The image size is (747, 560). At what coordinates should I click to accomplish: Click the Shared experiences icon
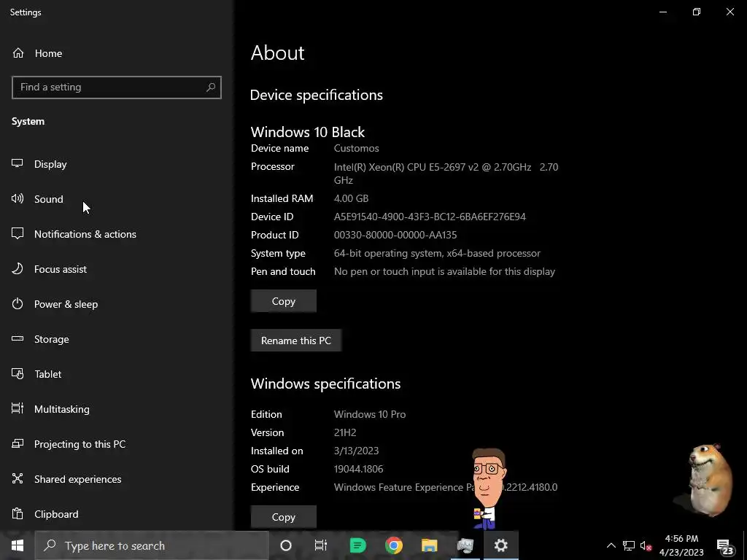point(18,478)
